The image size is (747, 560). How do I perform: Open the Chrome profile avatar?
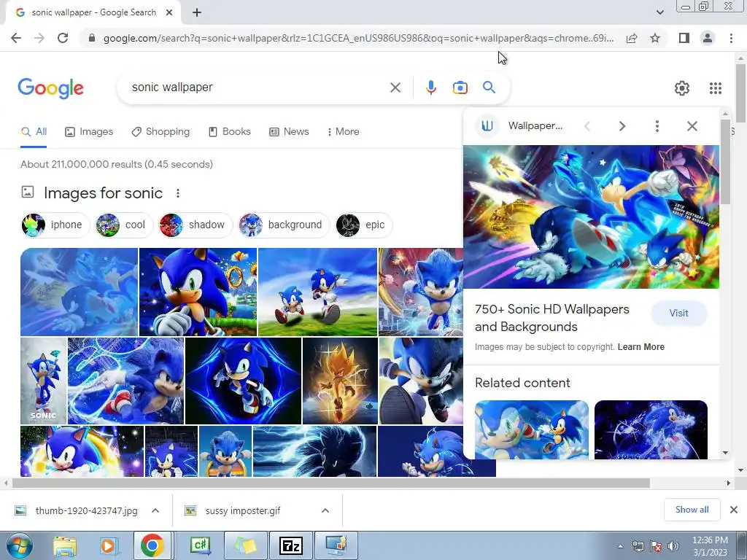pyautogui.click(x=708, y=38)
